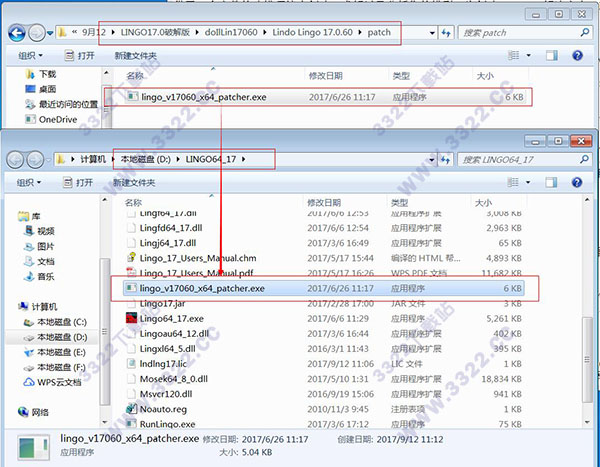Click Lindo Lingo 17.0.60 breadcrumb segment

pos(312,33)
